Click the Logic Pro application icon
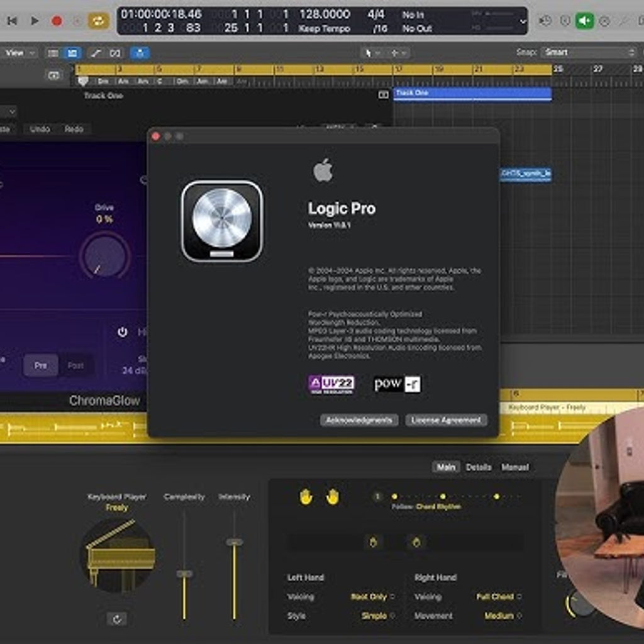Viewport: 644px width, 644px height. pyautogui.click(x=222, y=221)
